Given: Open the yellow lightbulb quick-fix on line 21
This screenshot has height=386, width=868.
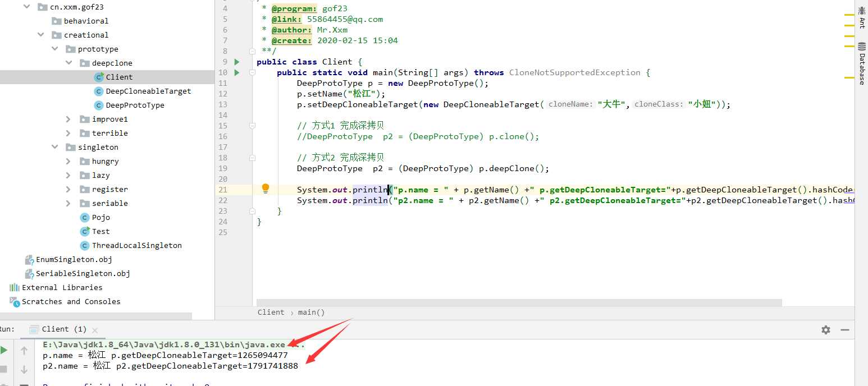Looking at the screenshot, I should click(x=266, y=189).
